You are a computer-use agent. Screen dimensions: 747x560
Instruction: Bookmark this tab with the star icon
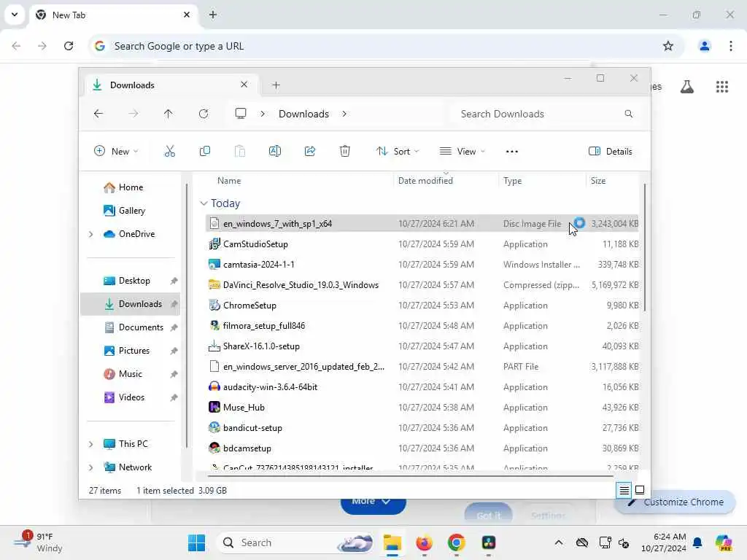(668, 46)
